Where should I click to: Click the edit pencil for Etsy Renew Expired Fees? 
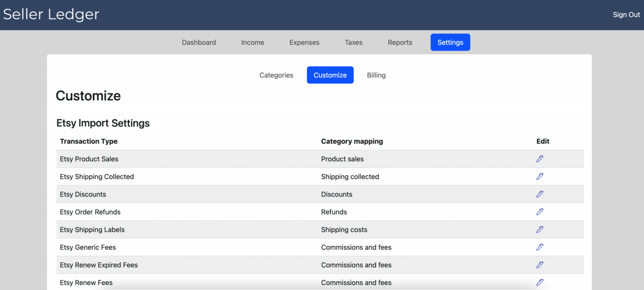(x=540, y=265)
